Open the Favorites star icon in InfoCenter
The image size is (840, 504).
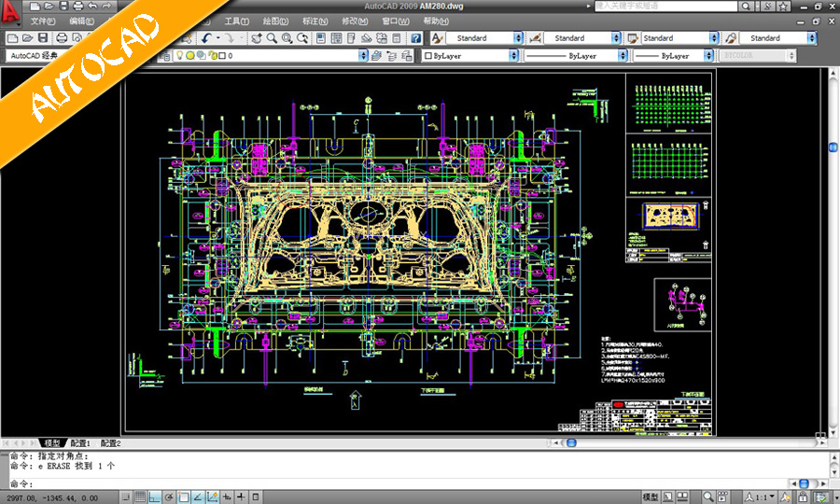(x=783, y=6)
